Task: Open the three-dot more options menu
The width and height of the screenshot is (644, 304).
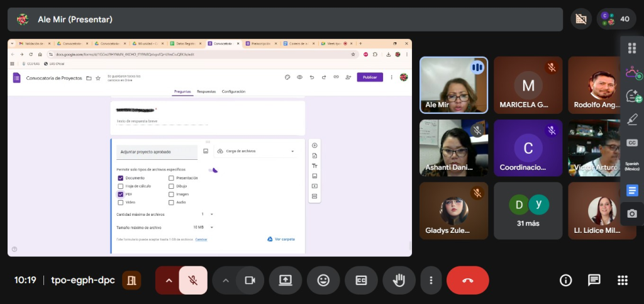Action: [x=431, y=281]
